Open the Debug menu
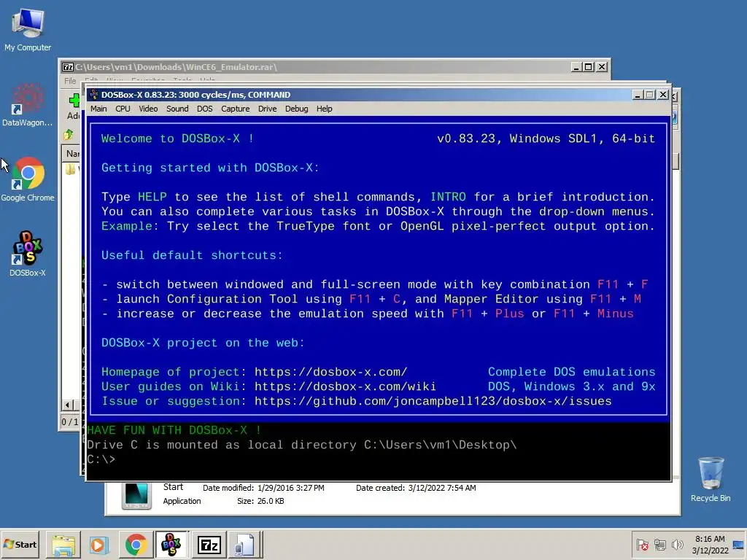The height and width of the screenshot is (560, 747). (296, 109)
